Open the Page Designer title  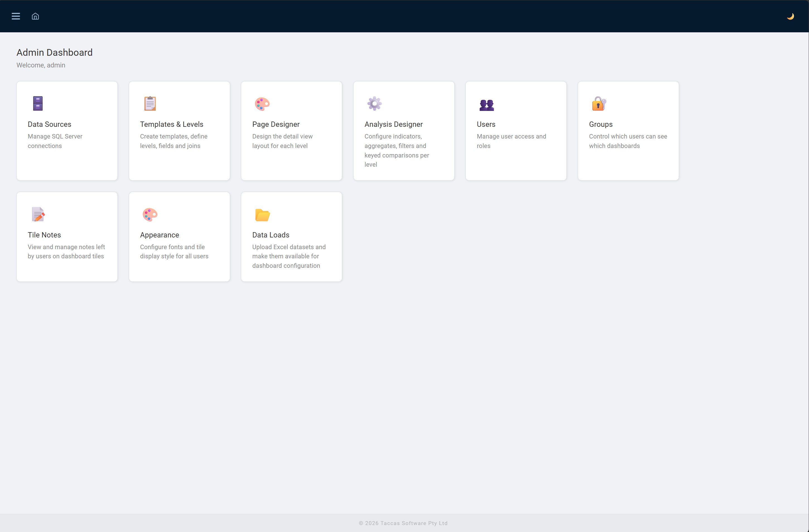click(x=276, y=124)
